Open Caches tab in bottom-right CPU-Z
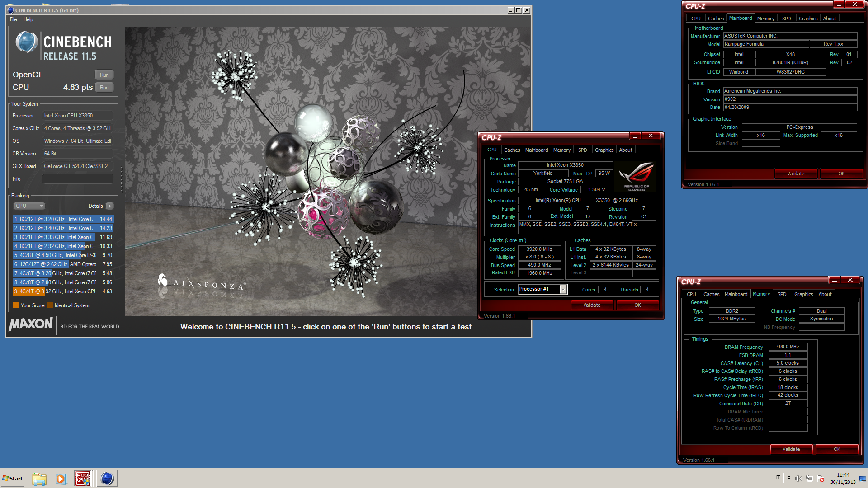The image size is (868, 488). [711, 294]
